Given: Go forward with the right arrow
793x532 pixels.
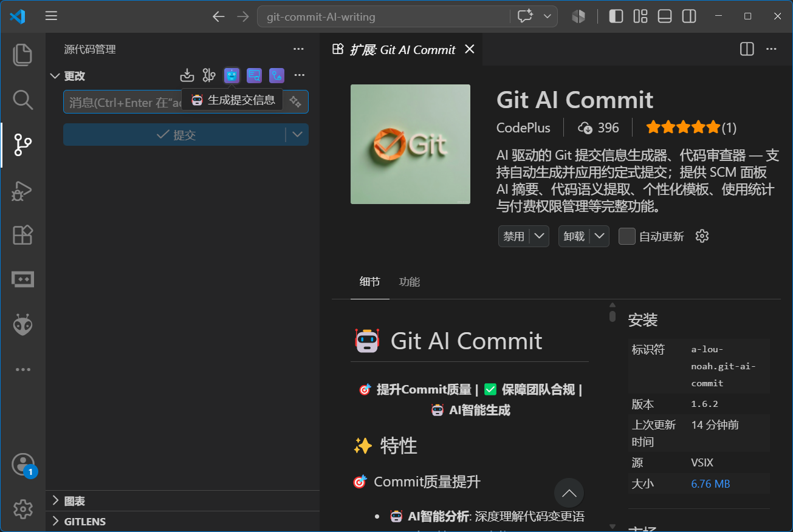Looking at the screenshot, I should point(242,16).
